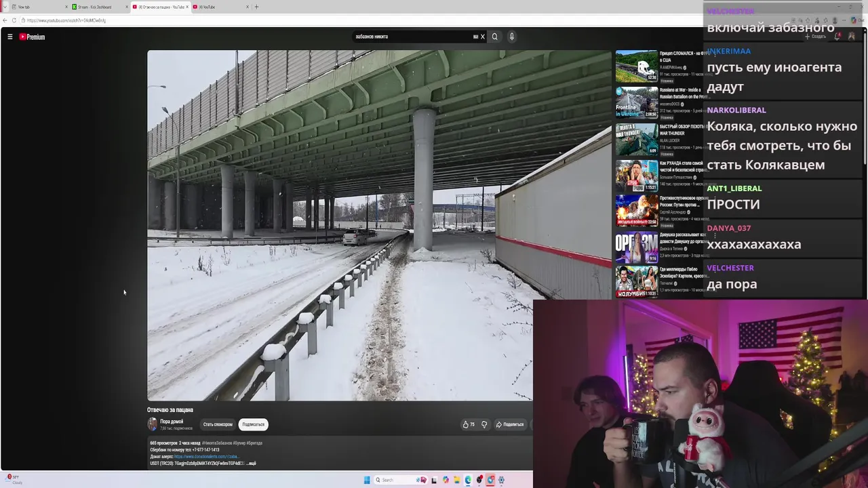Click the ANT1_LIBERAL chat username
The height and width of the screenshot is (488, 868).
[x=734, y=188]
